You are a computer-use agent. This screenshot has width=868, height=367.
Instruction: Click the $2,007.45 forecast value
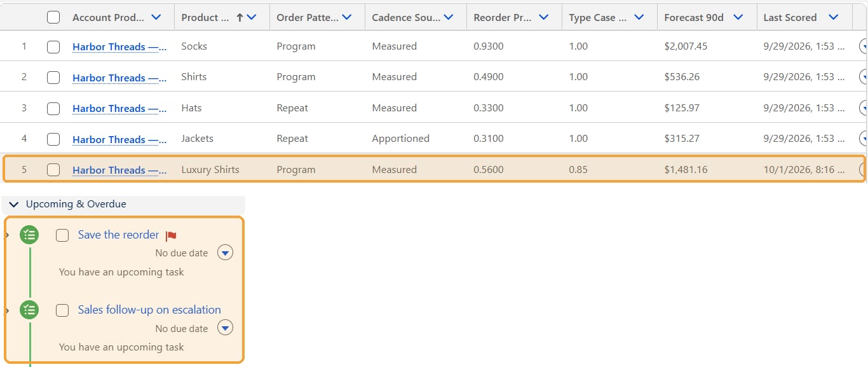(x=686, y=46)
